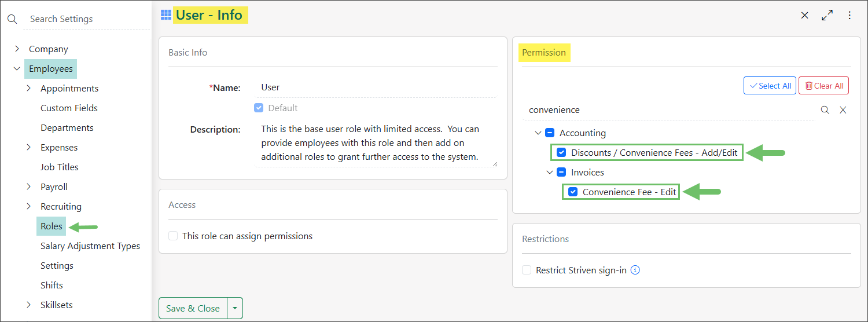This screenshot has width=868, height=322.
Task: Select the Employees label in sidebar
Action: click(51, 68)
